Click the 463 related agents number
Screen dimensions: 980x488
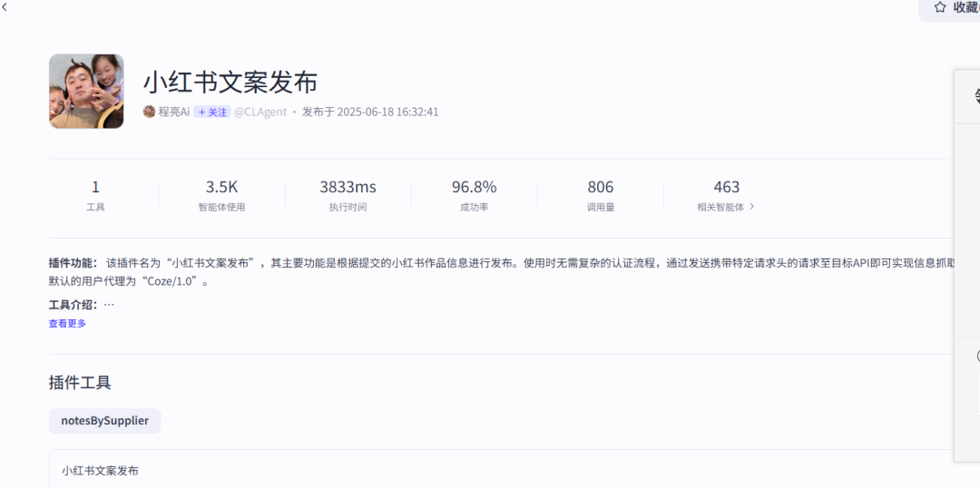[x=727, y=187]
